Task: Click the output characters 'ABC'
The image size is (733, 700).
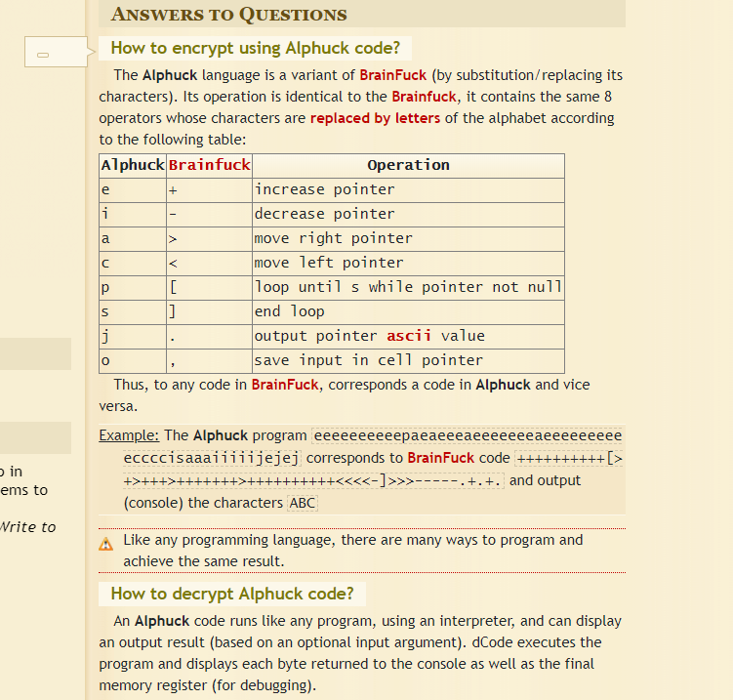Action: click(x=303, y=503)
